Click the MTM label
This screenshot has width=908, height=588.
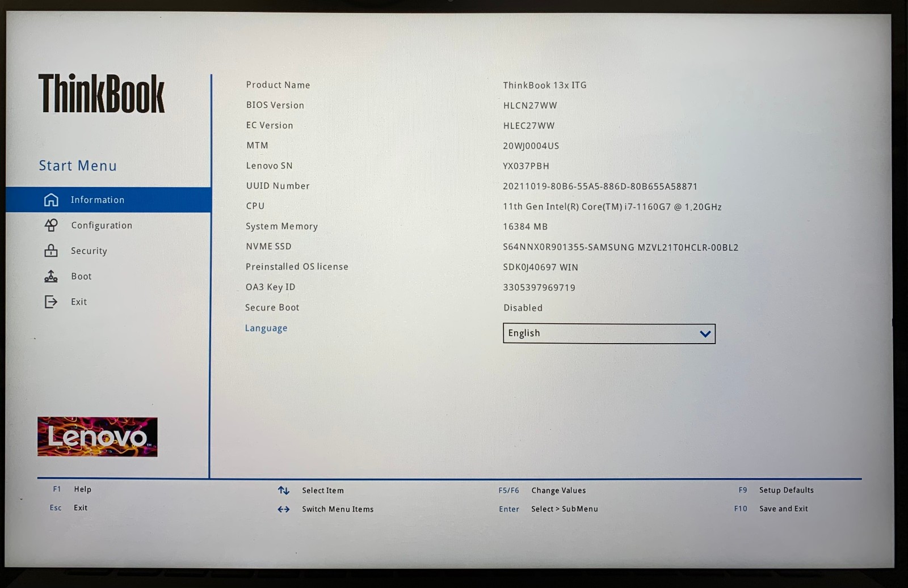257,146
